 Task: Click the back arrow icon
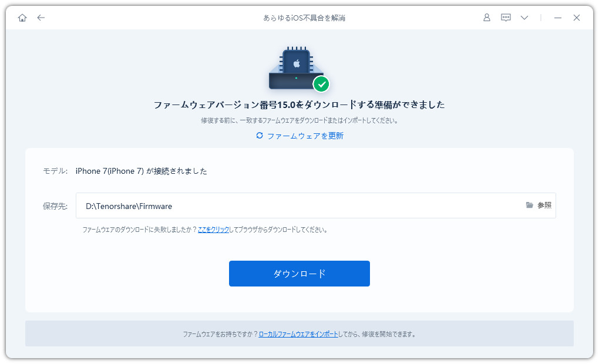41,18
